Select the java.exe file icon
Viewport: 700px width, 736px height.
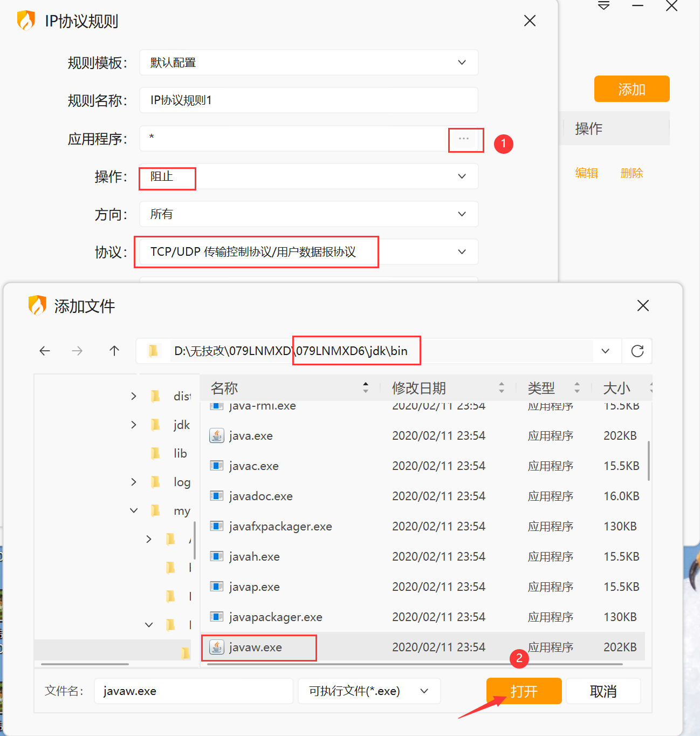[x=217, y=435]
